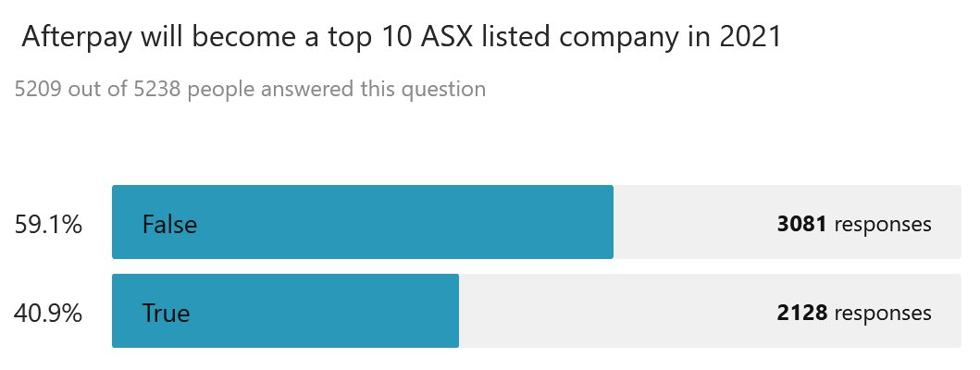980x370 pixels.
Task: Click the gray unfilled part of True bar
Action: click(611, 311)
